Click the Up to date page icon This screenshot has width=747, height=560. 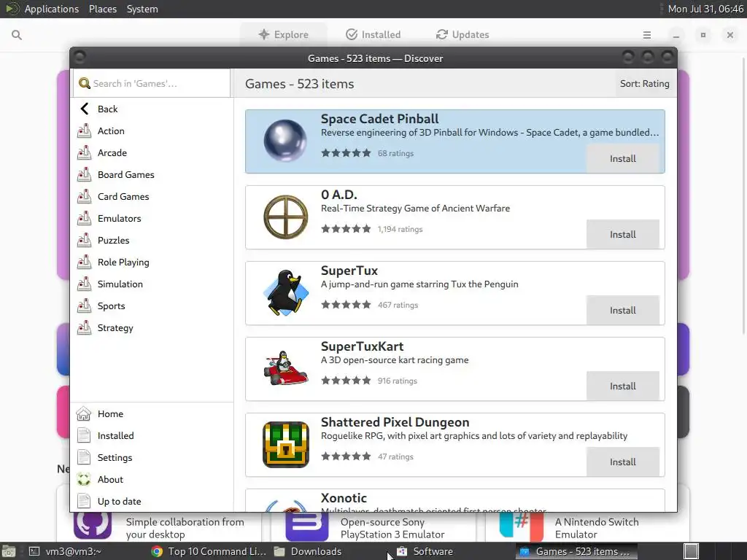84,502
